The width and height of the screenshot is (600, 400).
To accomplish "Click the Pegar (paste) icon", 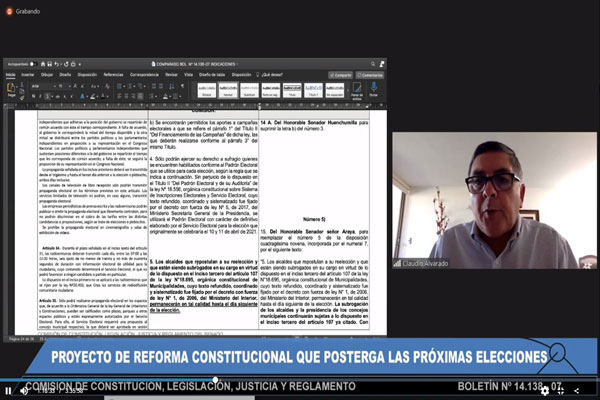I will pos(12,88).
